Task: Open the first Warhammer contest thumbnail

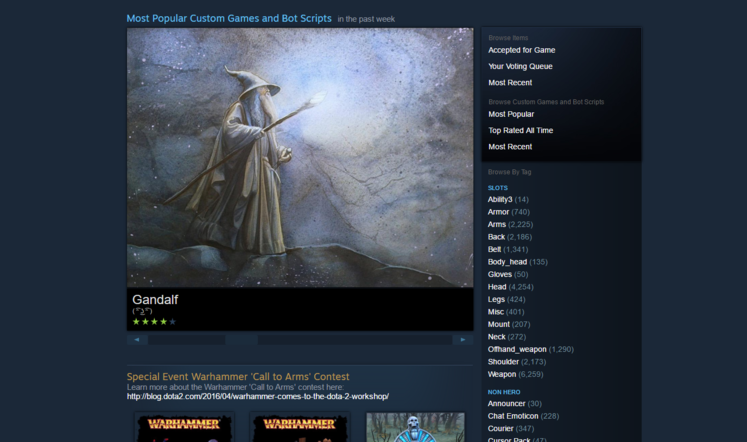Action: tap(184, 427)
